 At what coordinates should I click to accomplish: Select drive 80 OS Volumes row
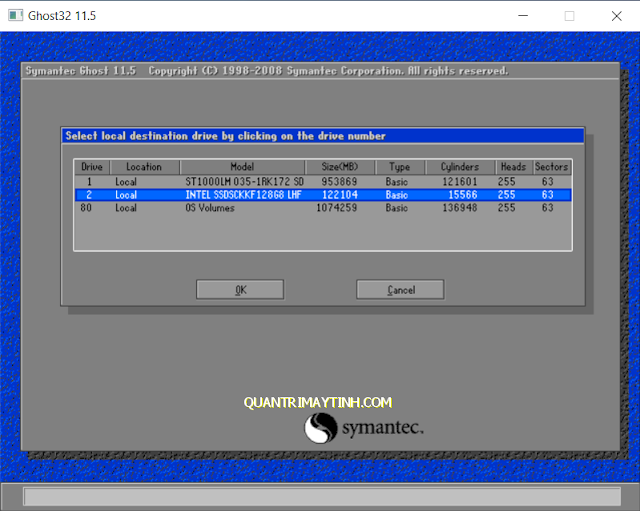click(x=323, y=208)
